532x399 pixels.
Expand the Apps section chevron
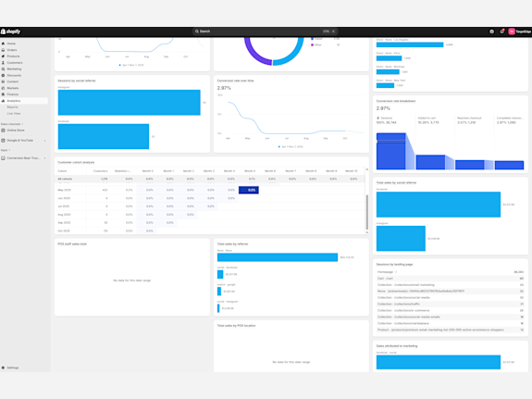(x=9, y=150)
